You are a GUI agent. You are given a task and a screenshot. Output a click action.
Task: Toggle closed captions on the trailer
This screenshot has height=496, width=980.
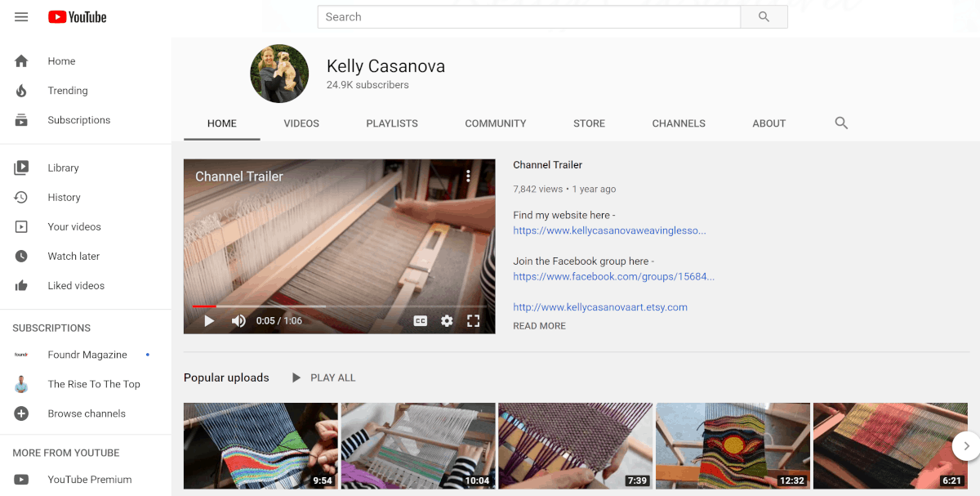coord(421,321)
